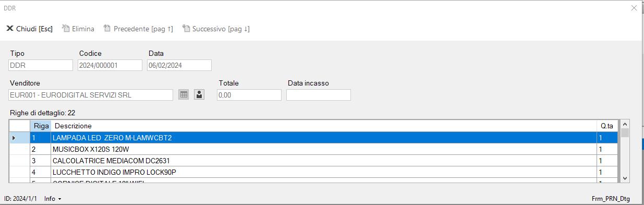Click the Q.ta column header
This screenshot has width=644, height=205.
coord(607,126)
